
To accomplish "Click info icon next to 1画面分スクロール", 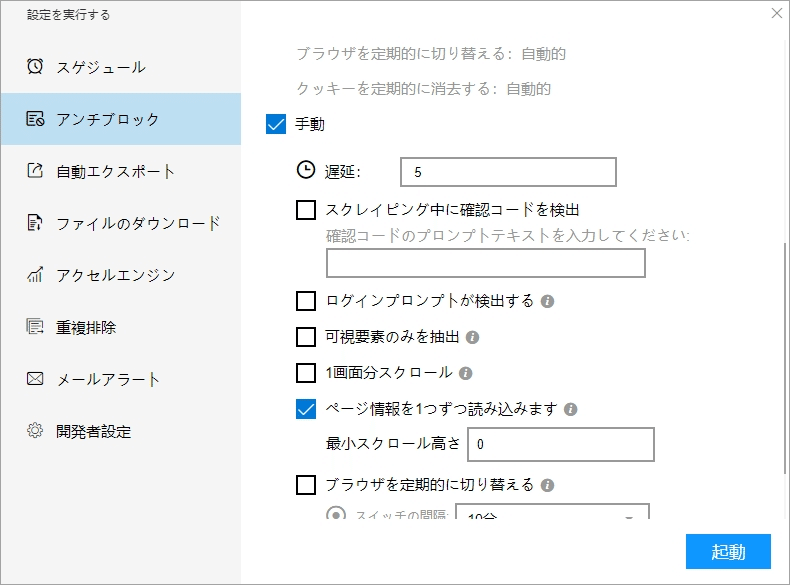I will (x=465, y=373).
